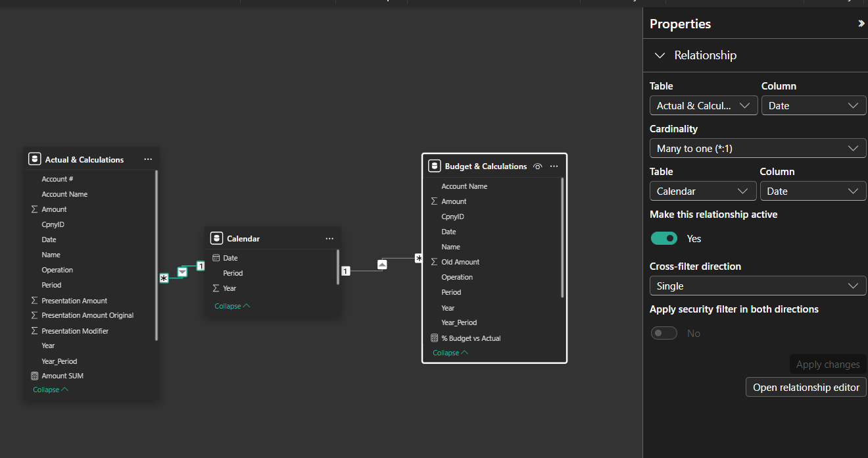Collapse the Relationship section chevron
The image size is (868, 458).
coord(660,55)
